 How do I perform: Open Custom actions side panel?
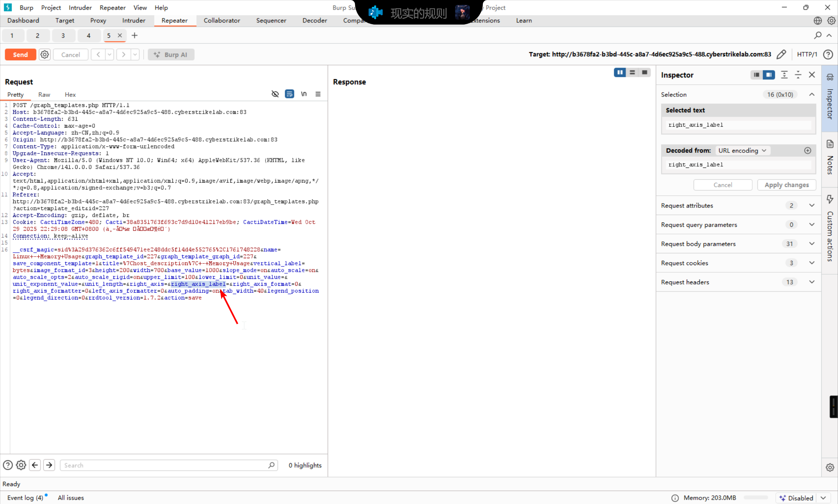tap(830, 227)
